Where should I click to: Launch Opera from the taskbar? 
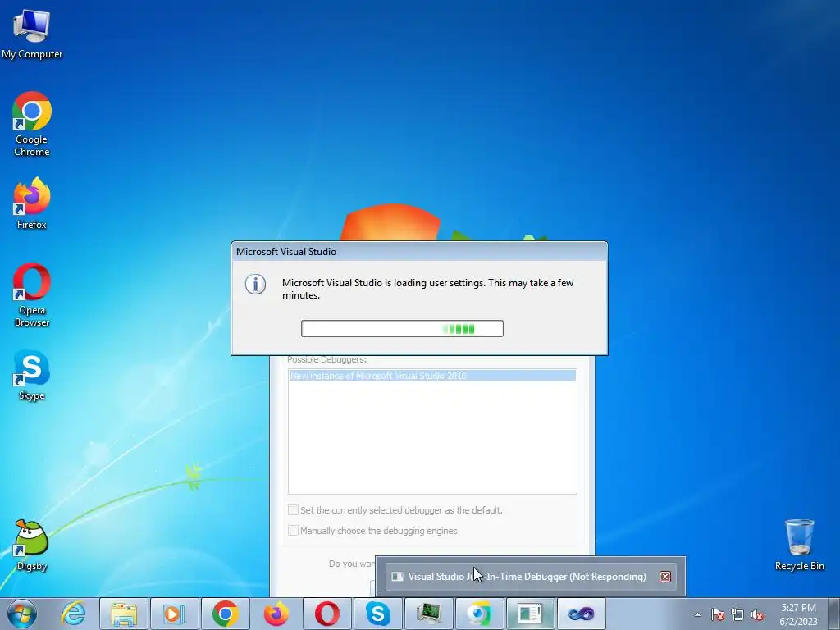(326, 614)
